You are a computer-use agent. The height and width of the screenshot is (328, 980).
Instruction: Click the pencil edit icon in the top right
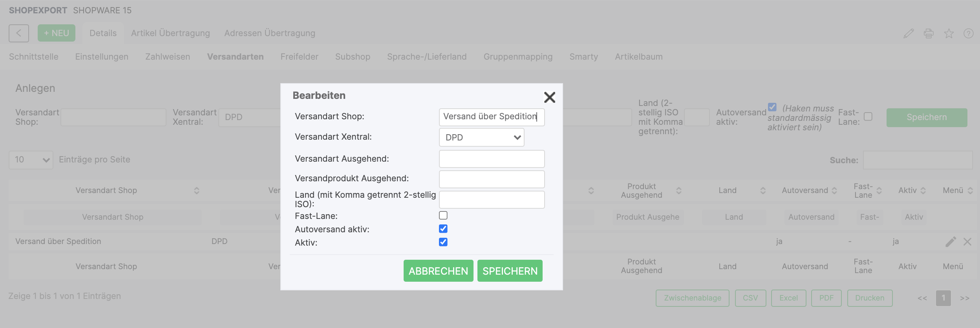pos(909,34)
